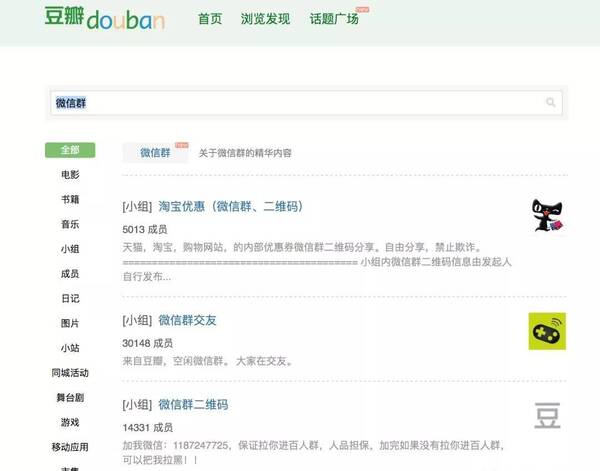Open 话题广场 in the top navigation
This screenshot has height=471, width=600.
pyautogui.click(x=334, y=19)
